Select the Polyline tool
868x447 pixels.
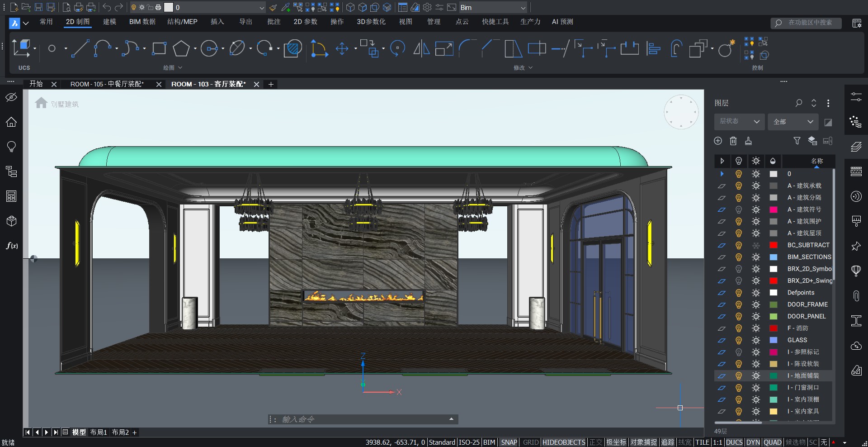(x=103, y=48)
